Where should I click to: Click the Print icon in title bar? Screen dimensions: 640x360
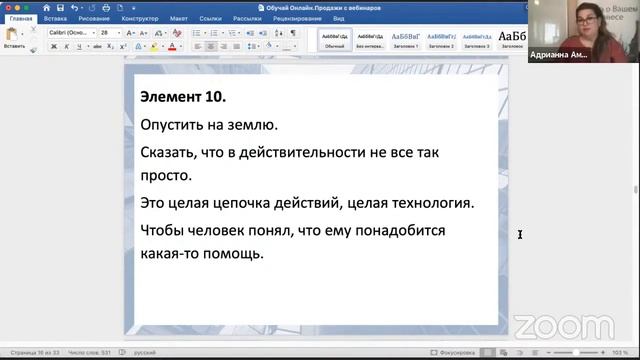tap(106, 8)
